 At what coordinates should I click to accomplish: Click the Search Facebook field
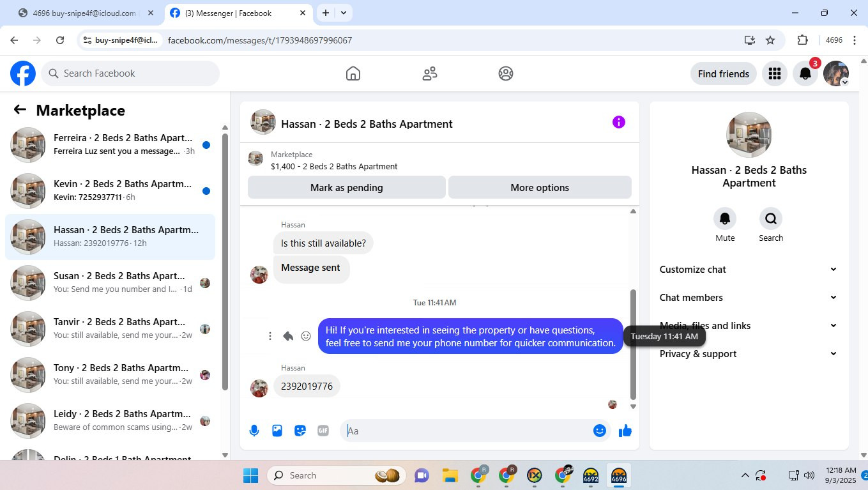[x=130, y=73]
